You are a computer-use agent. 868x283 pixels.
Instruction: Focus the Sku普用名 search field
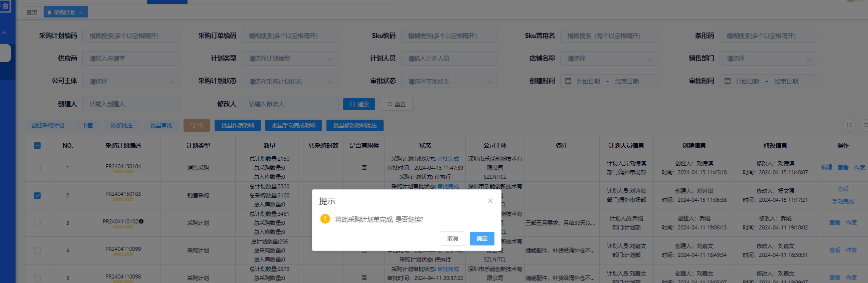[x=608, y=36]
